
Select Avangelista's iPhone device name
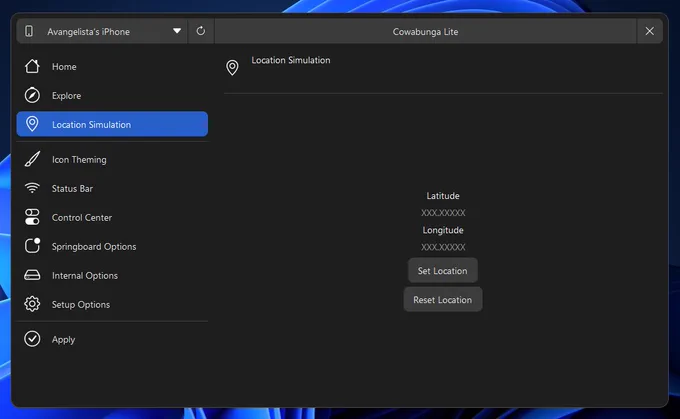coord(88,32)
